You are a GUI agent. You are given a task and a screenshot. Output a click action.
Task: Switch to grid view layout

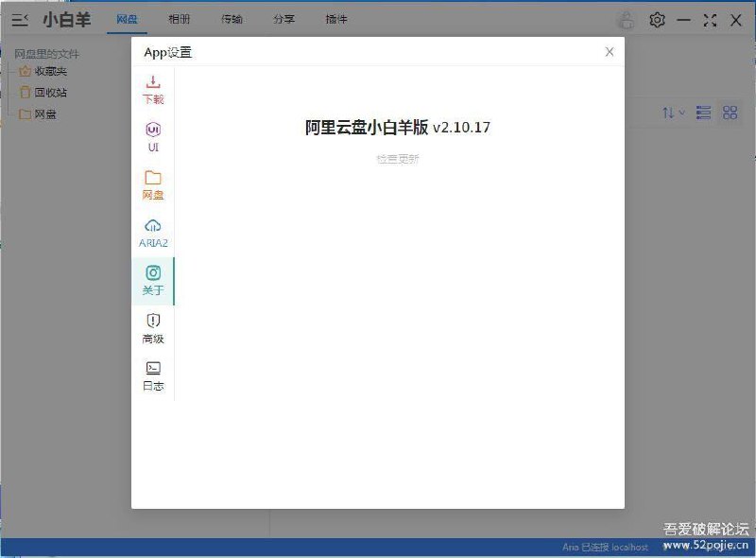point(729,112)
